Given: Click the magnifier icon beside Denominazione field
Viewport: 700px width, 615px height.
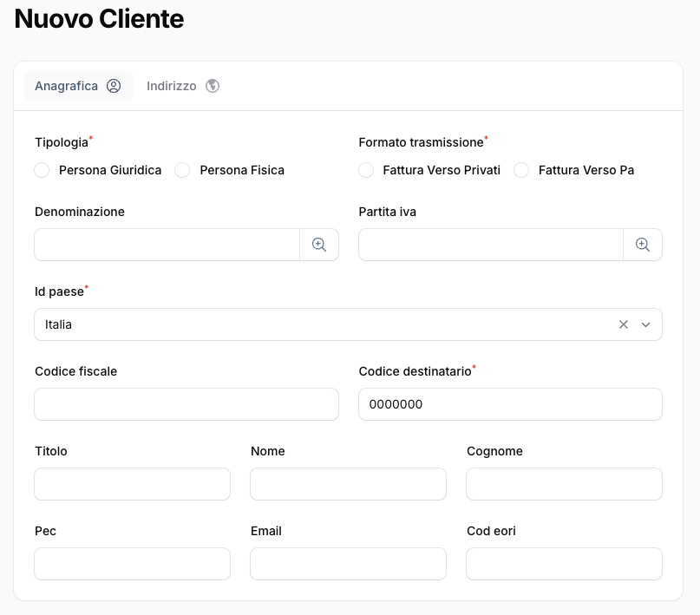Looking at the screenshot, I should [319, 245].
